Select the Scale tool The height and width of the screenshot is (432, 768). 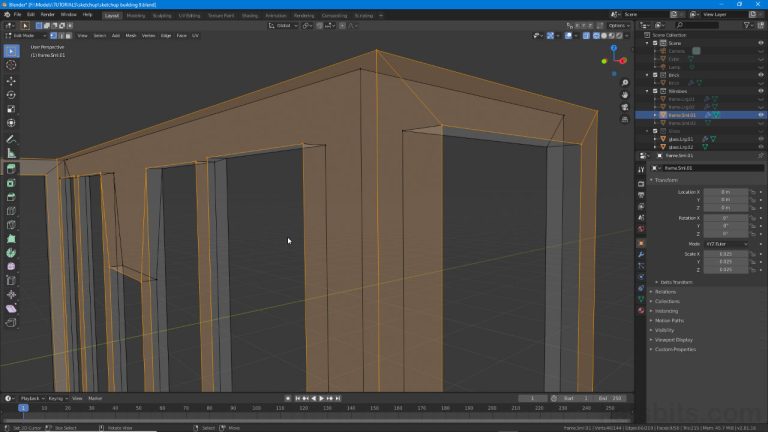(x=11, y=109)
